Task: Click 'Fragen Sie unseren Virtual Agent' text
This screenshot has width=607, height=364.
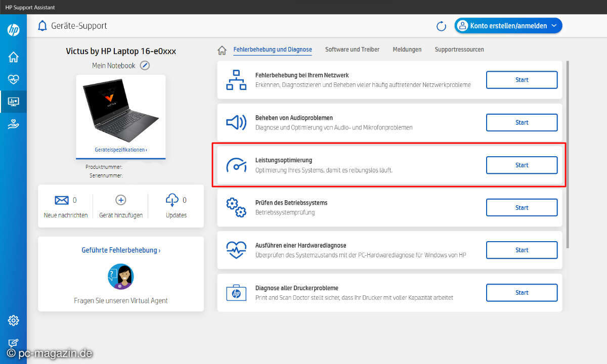Action: pos(121,301)
